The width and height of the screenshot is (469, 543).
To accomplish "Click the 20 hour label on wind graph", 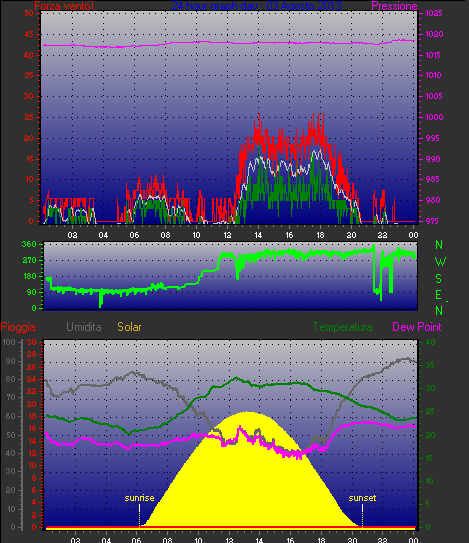I will 351,235.
